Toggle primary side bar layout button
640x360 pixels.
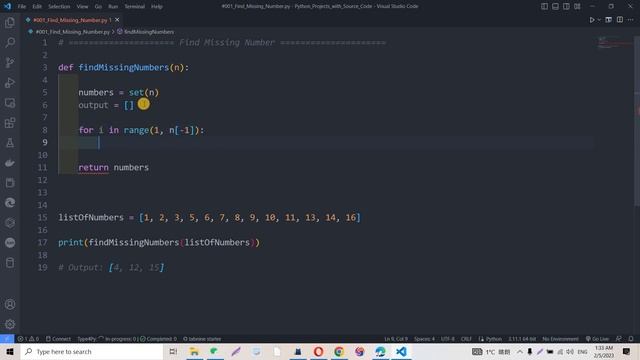tap(544, 6)
